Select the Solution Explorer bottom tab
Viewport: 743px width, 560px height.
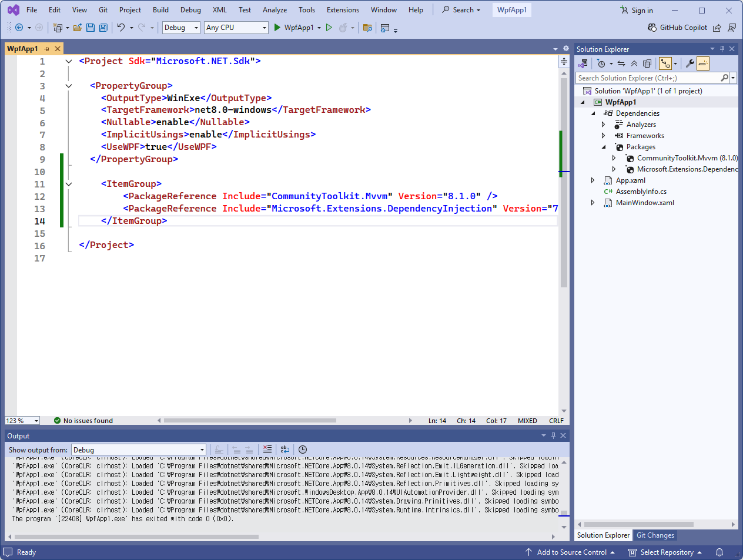tap(603, 535)
